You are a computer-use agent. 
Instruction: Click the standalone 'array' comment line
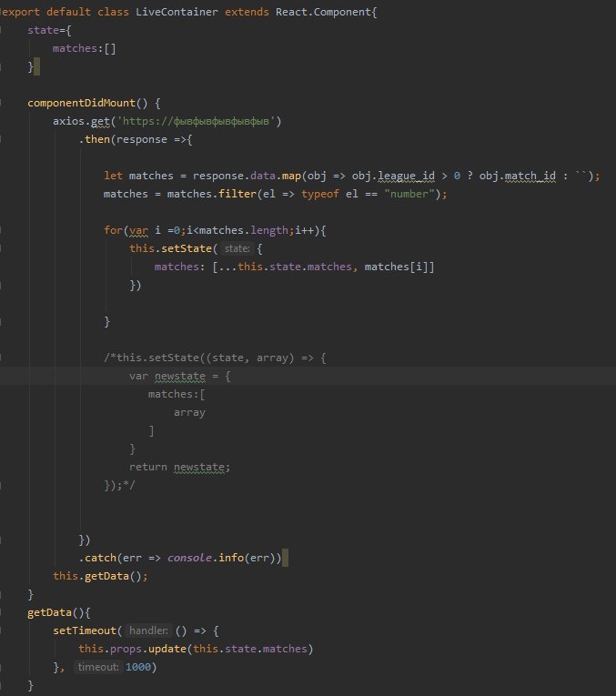(x=189, y=412)
